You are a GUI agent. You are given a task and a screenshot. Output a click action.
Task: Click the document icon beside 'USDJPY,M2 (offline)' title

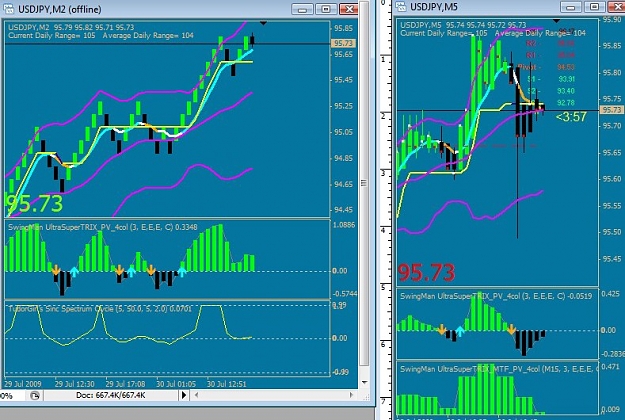pos(8,8)
